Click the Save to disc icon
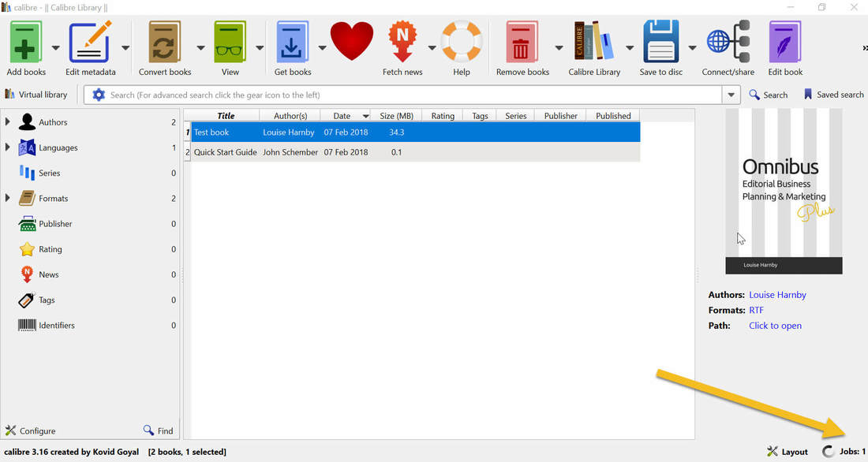 pyautogui.click(x=661, y=43)
